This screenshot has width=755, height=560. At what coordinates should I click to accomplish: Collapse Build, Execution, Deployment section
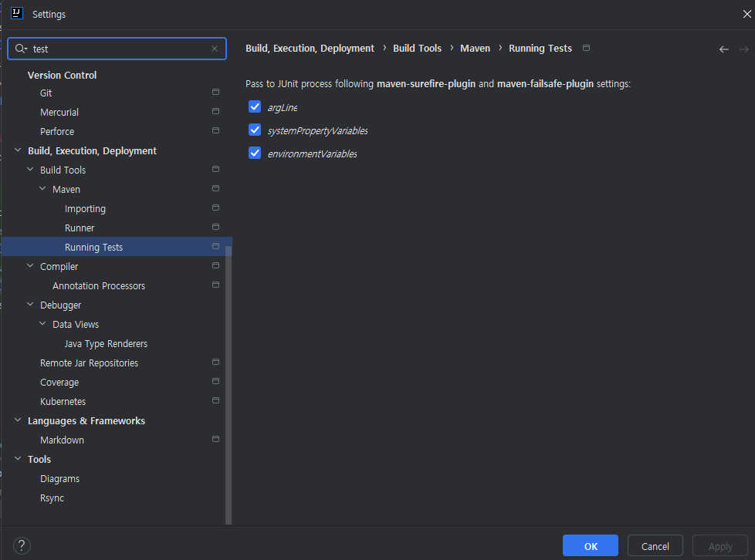point(18,150)
